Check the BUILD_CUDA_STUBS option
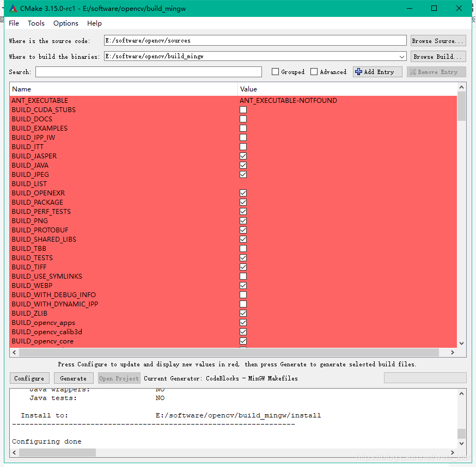 pyautogui.click(x=243, y=110)
